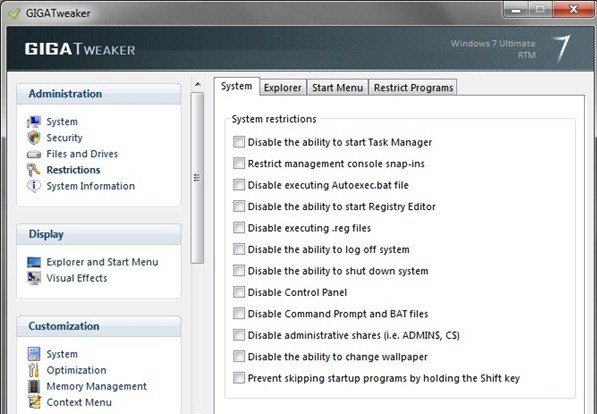Check Disable the ability to start Registry Editor
Image resolution: width=597 pixels, height=414 pixels.
[x=239, y=206]
